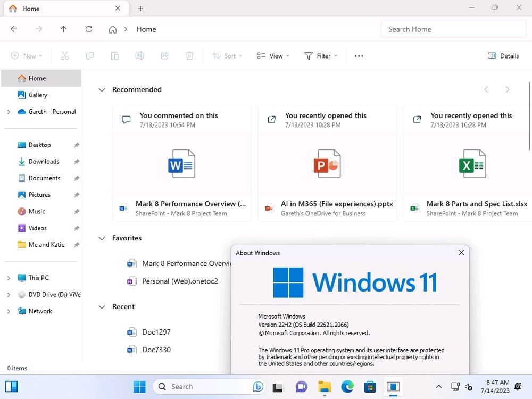The image size is (532, 399).
Task: Collapse the Favorites section
Action: [x=102, y=238]
